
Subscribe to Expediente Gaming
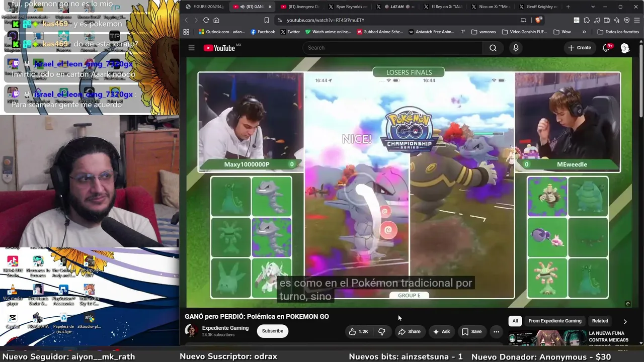(272, 331)
